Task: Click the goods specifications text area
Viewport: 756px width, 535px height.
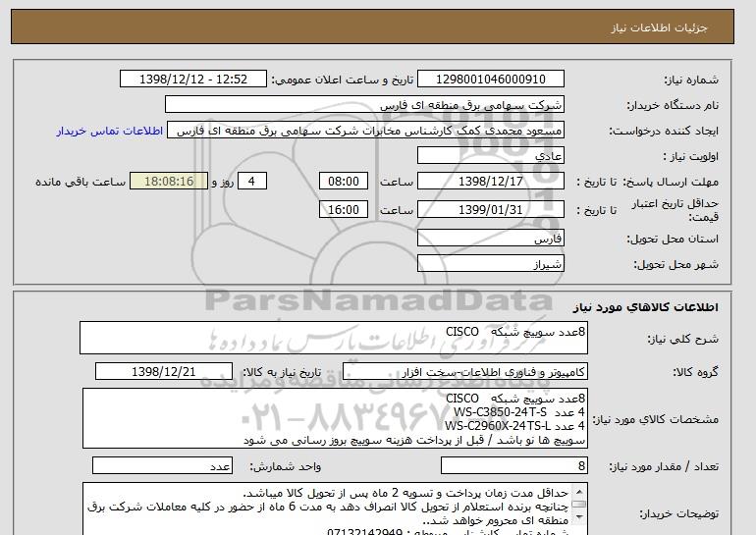Action: [335, 418]
